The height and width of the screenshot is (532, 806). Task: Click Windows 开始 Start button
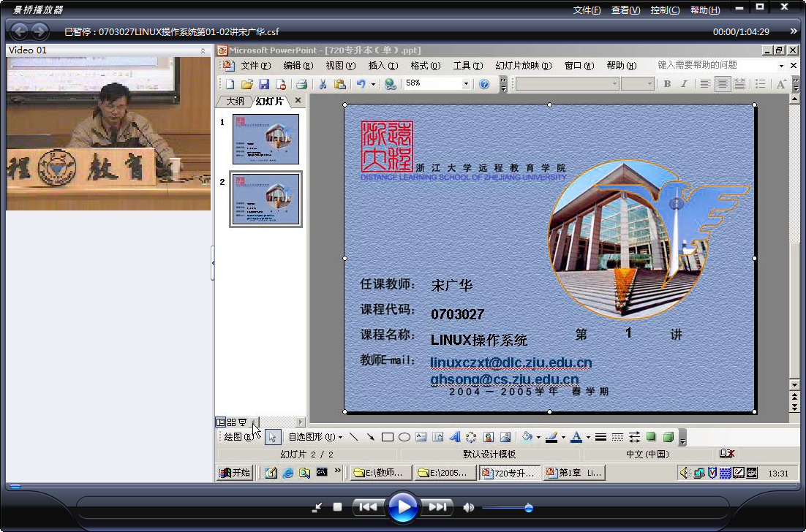coord(235,472)
